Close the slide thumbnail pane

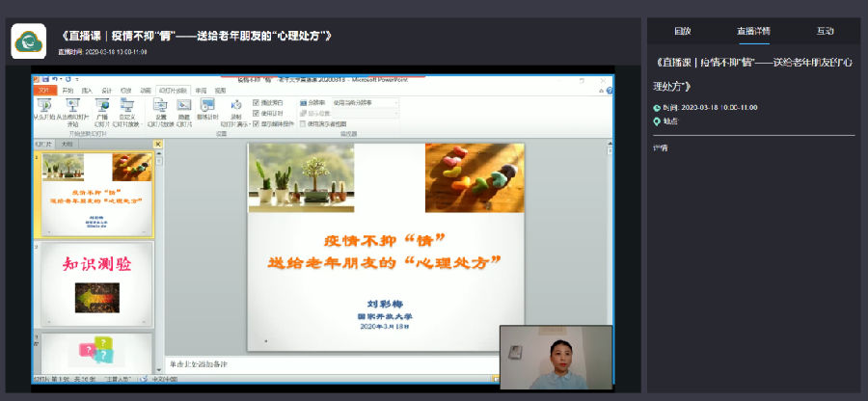(x=158, y=145)
